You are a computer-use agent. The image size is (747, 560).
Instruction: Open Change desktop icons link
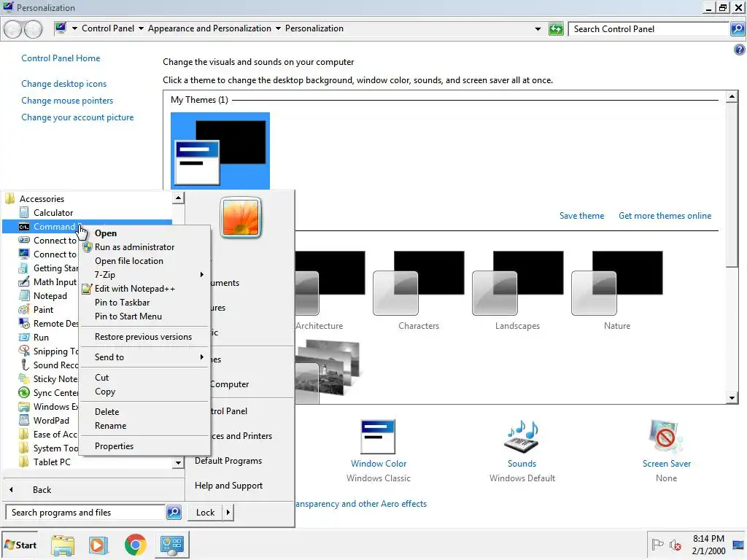(64, 84)
